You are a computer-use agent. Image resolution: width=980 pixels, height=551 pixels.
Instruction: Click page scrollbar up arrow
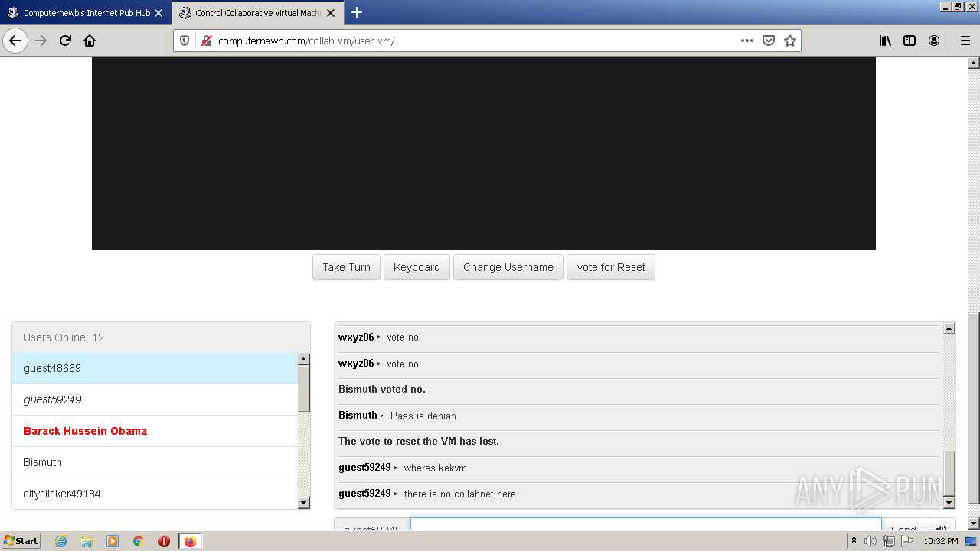point(974,63)
